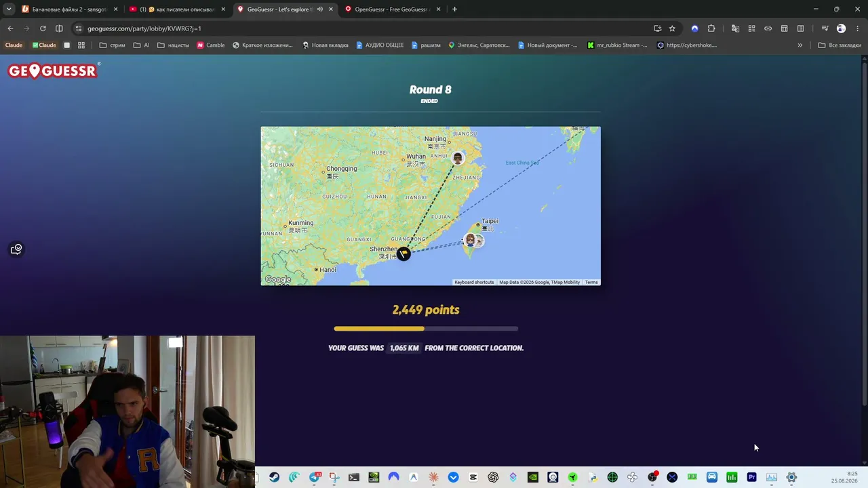Viewport: 868px width, 488px height.
Task: Click the 2,449 points score text
Action: (426, 310)
